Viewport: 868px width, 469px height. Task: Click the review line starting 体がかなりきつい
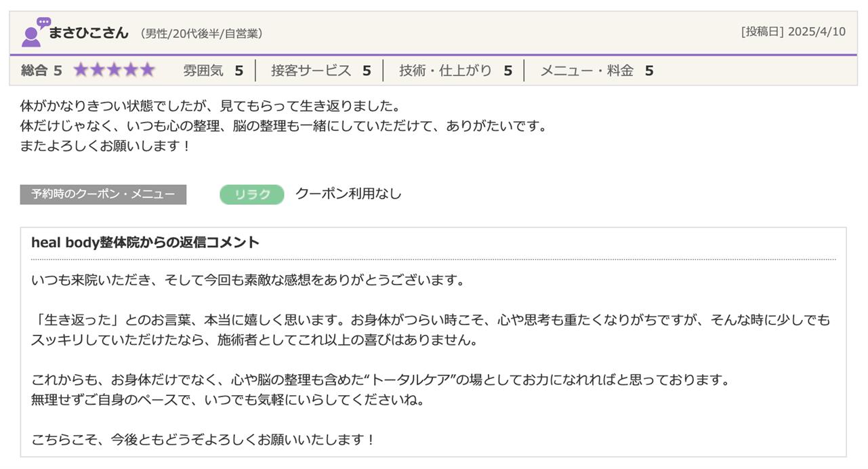click(x=210, y=106)
